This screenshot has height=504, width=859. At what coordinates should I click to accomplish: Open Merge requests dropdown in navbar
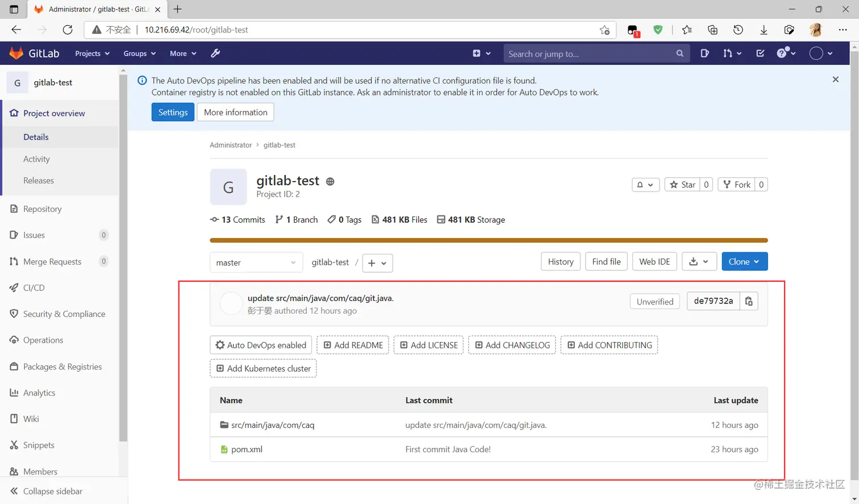tap(732, 53)
